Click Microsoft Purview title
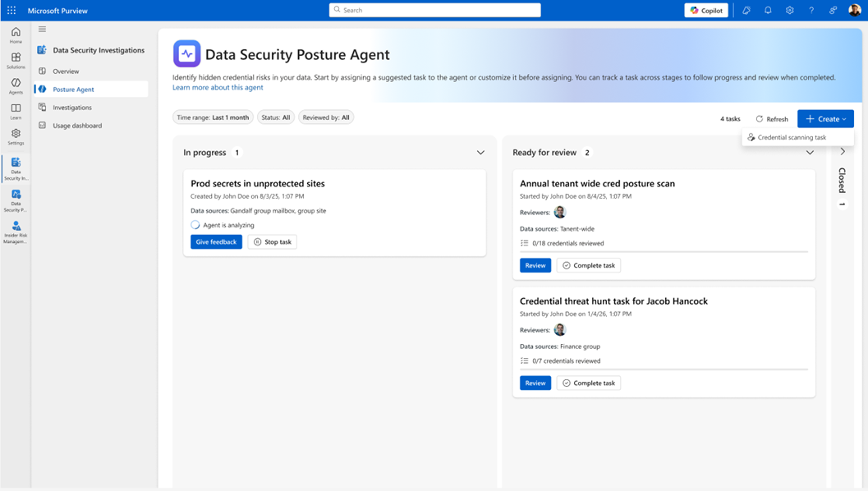Viewport: 868px width, 491px height. pyautogui.click(x=57, y=11)
